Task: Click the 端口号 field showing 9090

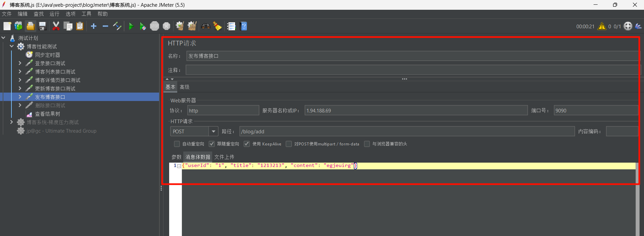Action: pyautogui.click(x=596, y=110)
